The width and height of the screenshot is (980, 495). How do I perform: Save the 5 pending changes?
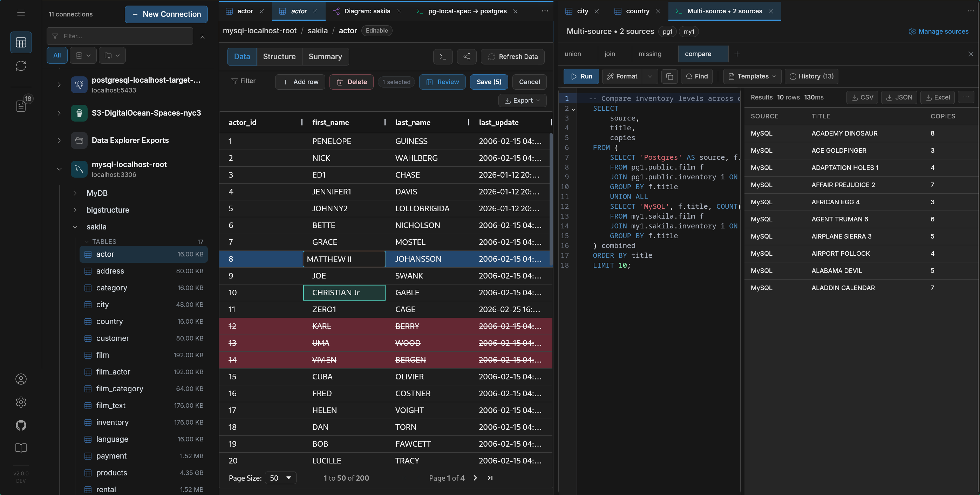[x=489, y=82]
